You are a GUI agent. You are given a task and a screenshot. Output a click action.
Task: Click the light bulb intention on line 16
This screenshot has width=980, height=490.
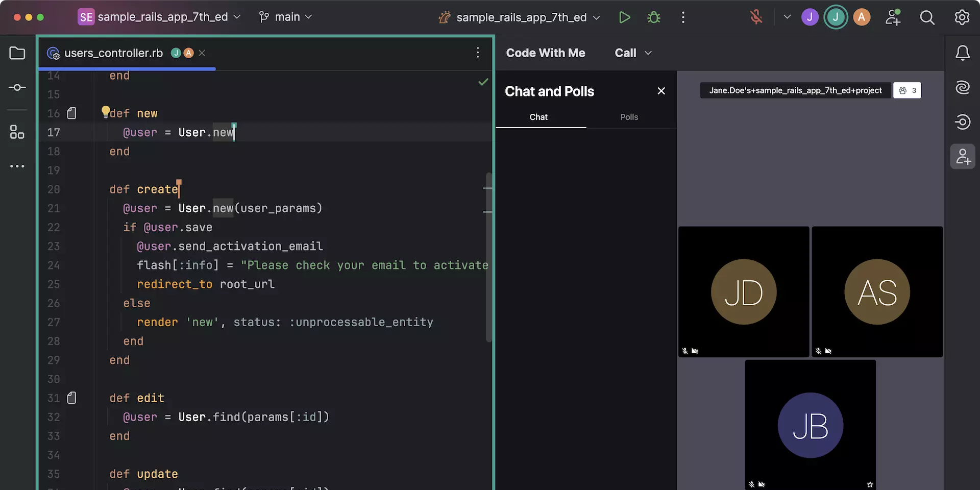point(105,111)
